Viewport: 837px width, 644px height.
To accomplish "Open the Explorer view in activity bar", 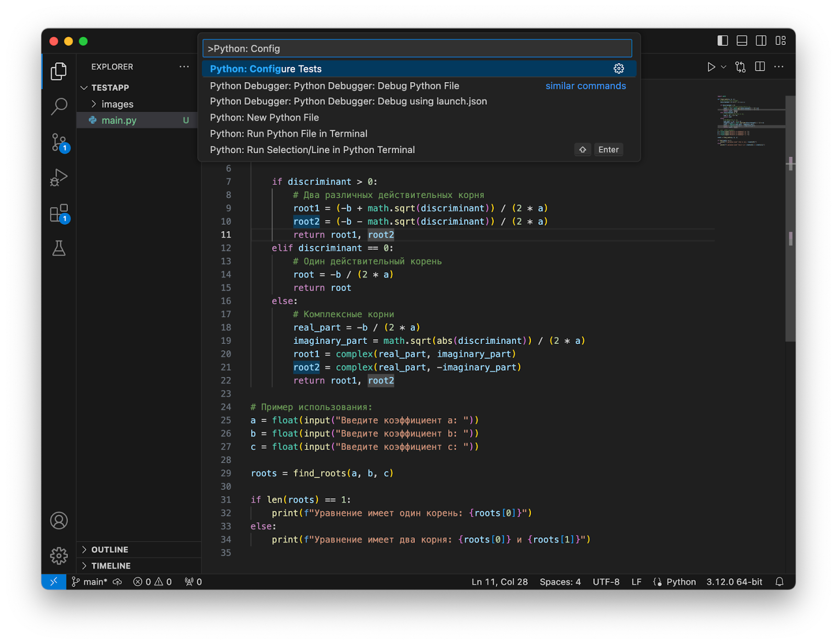I will [x=59, y=71].
